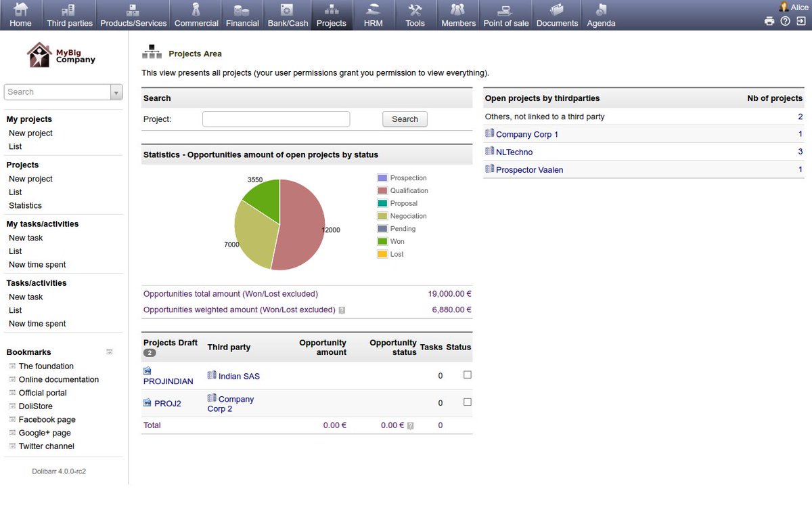Click the project icon next to PROJINDIAN
The width and height of the screenshot is (812, 508).
[x=147, y=371]
